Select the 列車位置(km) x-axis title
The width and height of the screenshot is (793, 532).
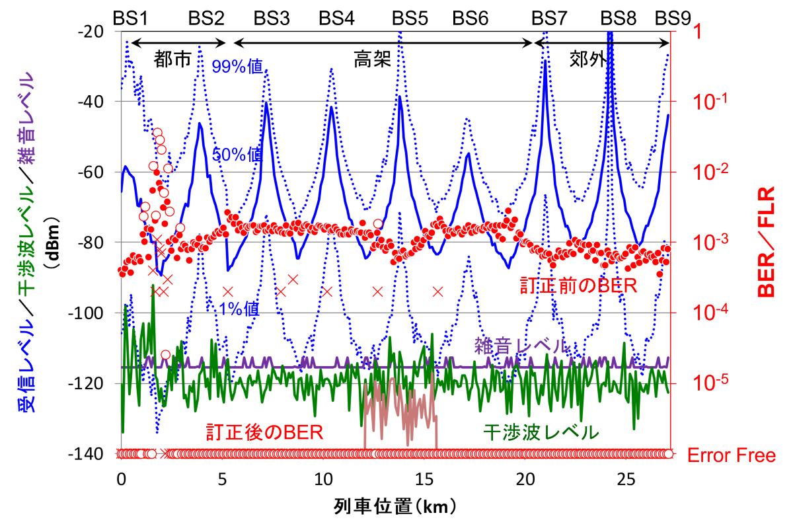click(x=395, y=507)
